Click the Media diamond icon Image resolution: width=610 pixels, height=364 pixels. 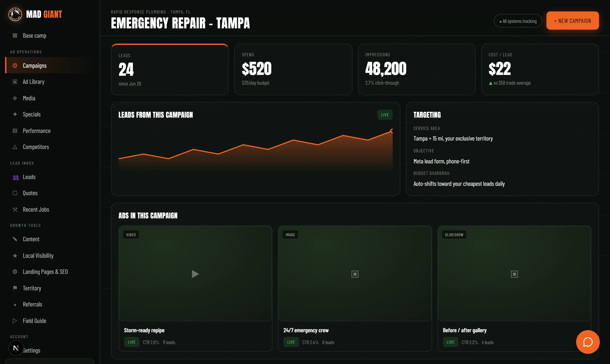(15, 98)
